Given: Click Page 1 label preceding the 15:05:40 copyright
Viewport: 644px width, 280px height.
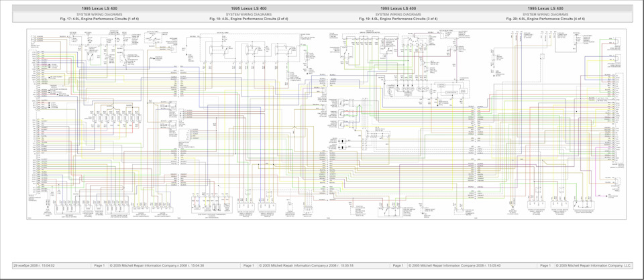Looking at the screenshot, I should [398, 266].
